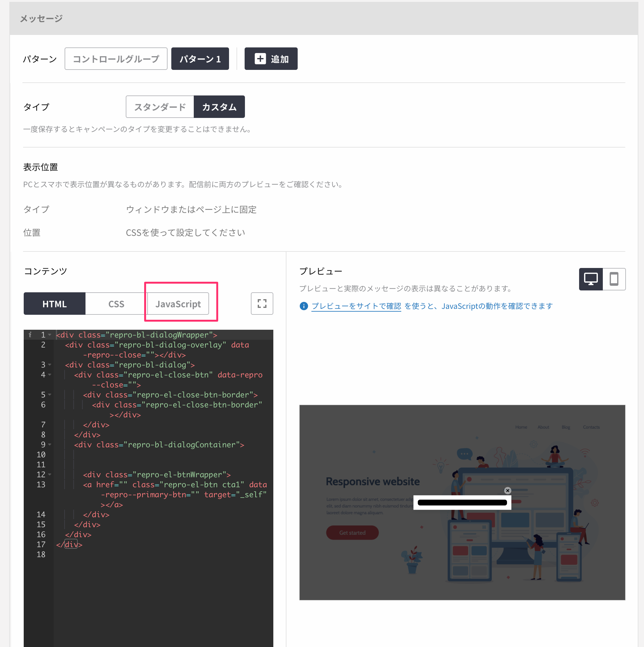Collapse code fold arrow on line 4

[50, 375]
